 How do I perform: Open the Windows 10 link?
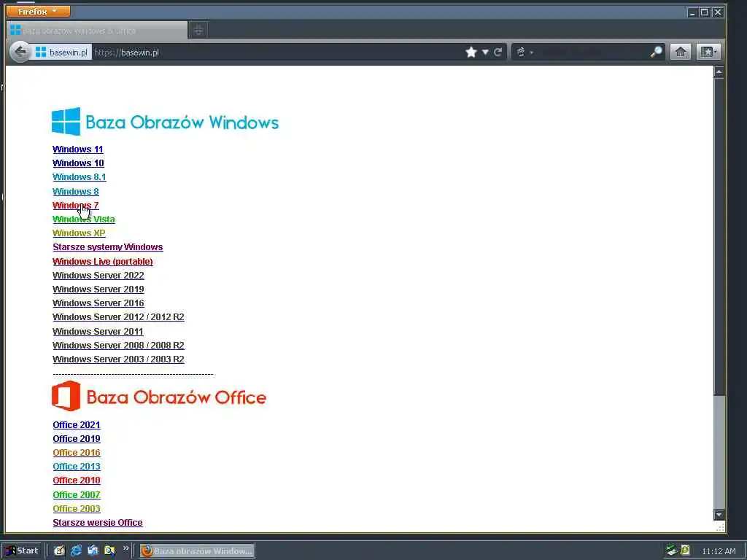(78, 163)
